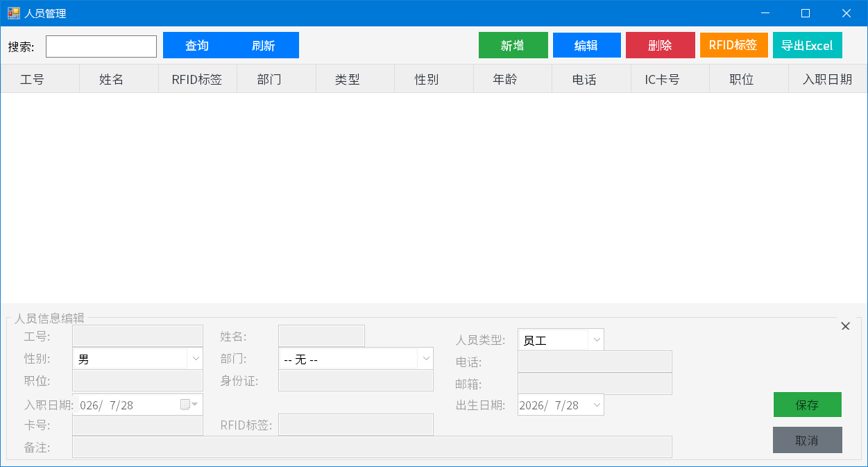Open the 部门 dropdown showing -- 无 --
This screenshot has height=467, width=868.
[x=355, y=359]
